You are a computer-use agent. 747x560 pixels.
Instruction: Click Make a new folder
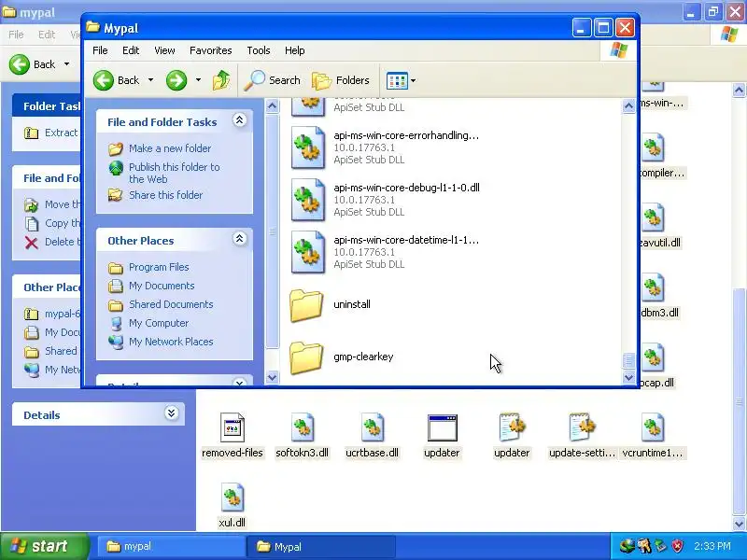[170, 148]
